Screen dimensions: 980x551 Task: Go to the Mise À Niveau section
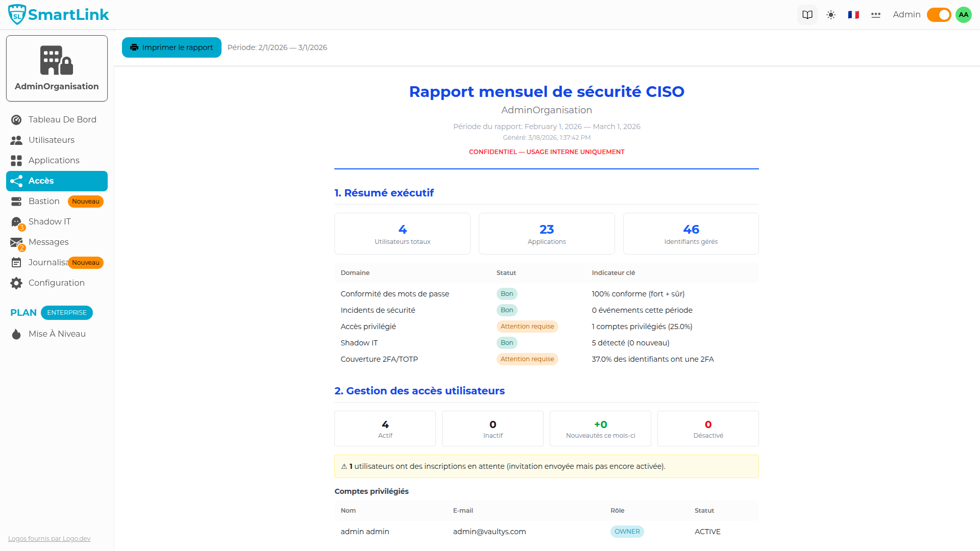[x=57, y=334]
